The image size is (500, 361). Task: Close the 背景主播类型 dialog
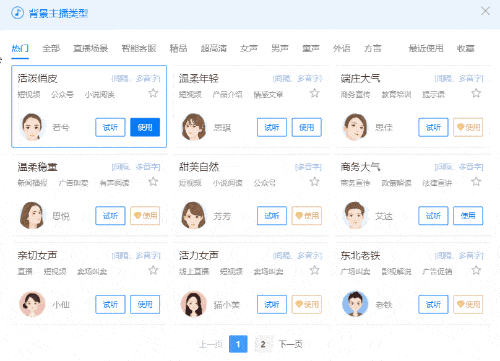(x=485, y=11)
